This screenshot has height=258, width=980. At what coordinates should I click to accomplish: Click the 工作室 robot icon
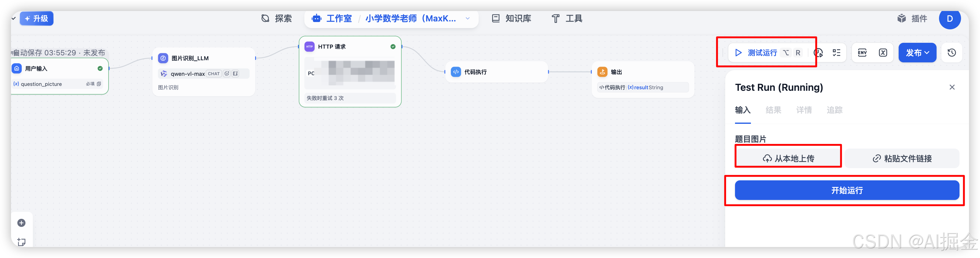[x=317, y=18]
